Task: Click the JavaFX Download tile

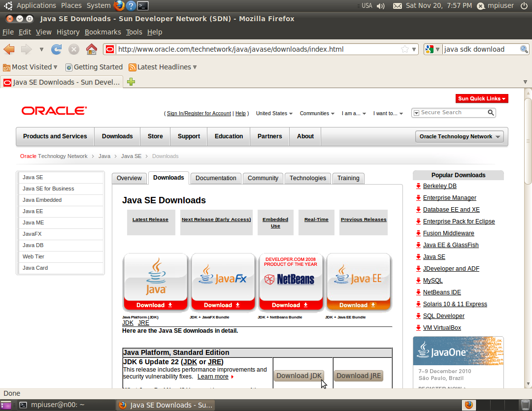Action: pyautogui.click(x=223, y=282)
